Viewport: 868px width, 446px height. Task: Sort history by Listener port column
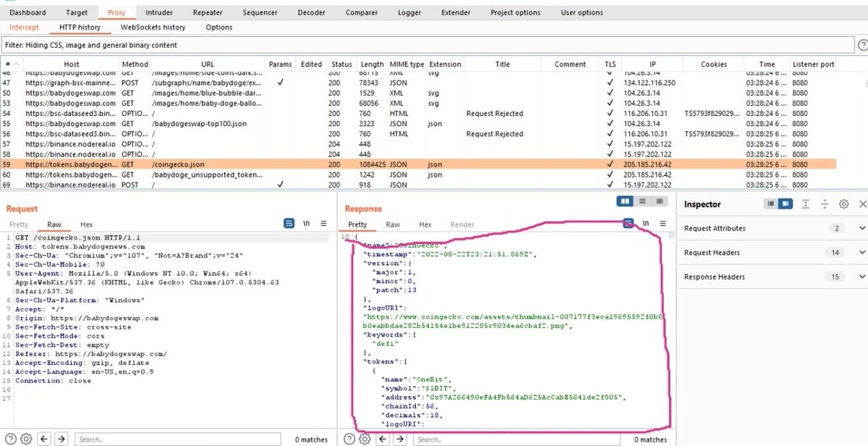tap(813, 64)
